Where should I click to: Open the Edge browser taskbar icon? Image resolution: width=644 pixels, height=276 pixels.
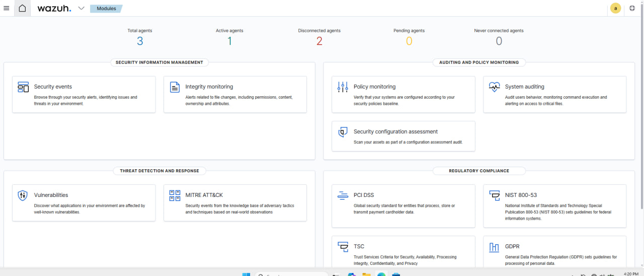click(x=381, y=274)
